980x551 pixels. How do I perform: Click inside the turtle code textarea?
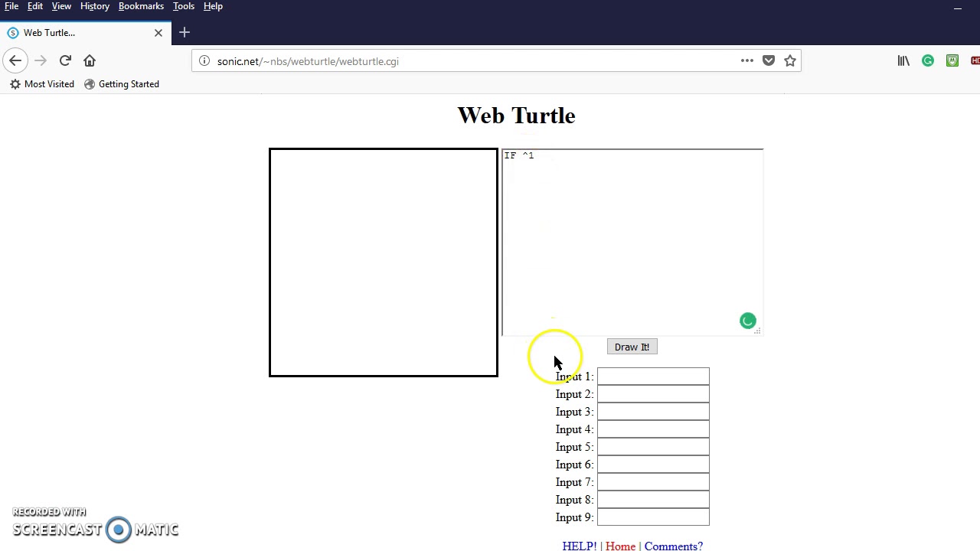[632, 243]
